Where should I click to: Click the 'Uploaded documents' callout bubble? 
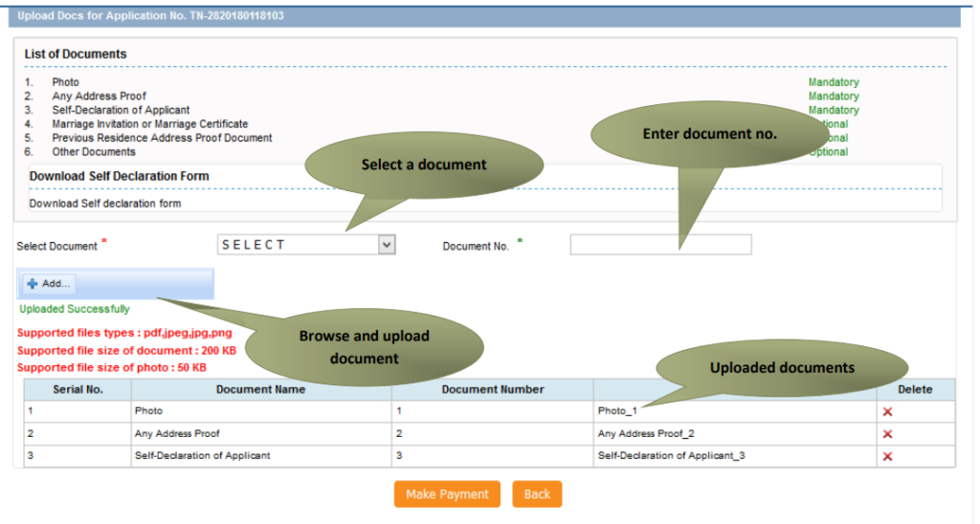pos(782,367)
